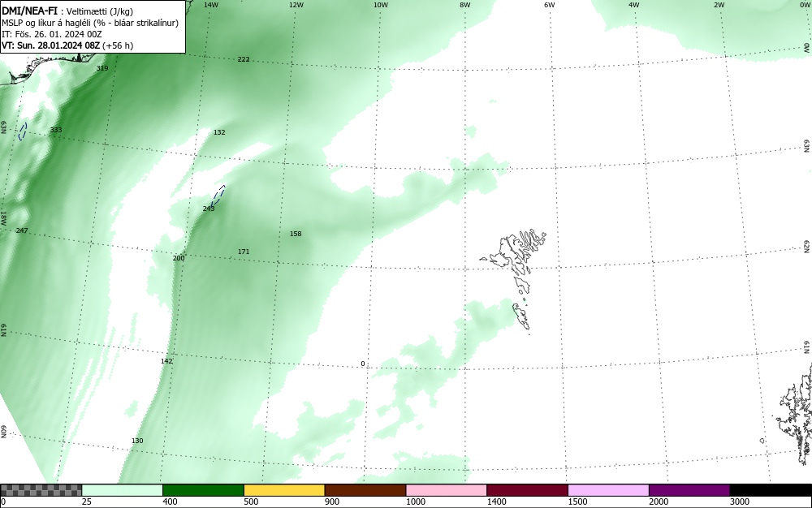Pick the dark red 1400–1500 legend swatch
The height and width of the screenshot is (508, 812).
coord(527,490)
